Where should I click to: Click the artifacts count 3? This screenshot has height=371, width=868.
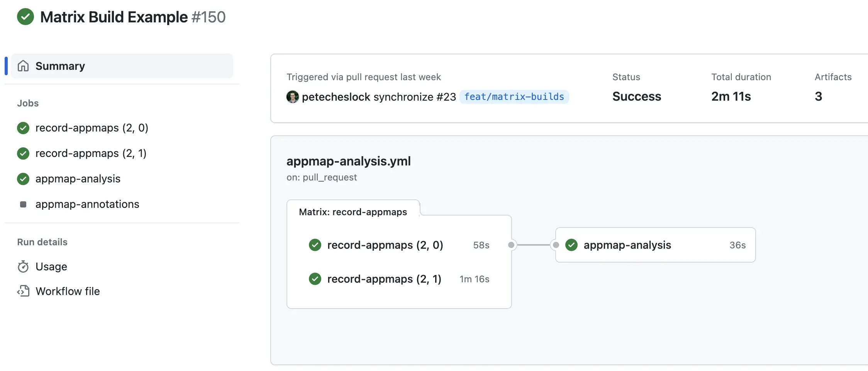pyautogui.click(x=818, y=96)
